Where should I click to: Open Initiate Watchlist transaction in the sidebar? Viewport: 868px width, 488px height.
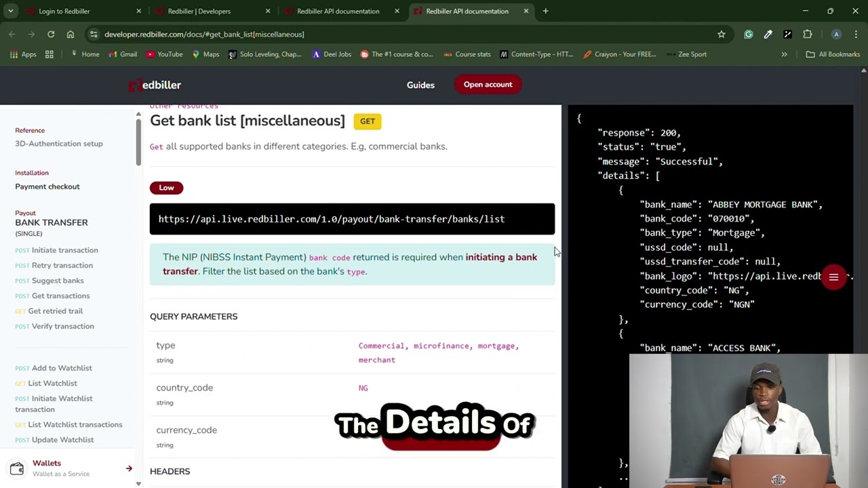[x=54, y=404]
